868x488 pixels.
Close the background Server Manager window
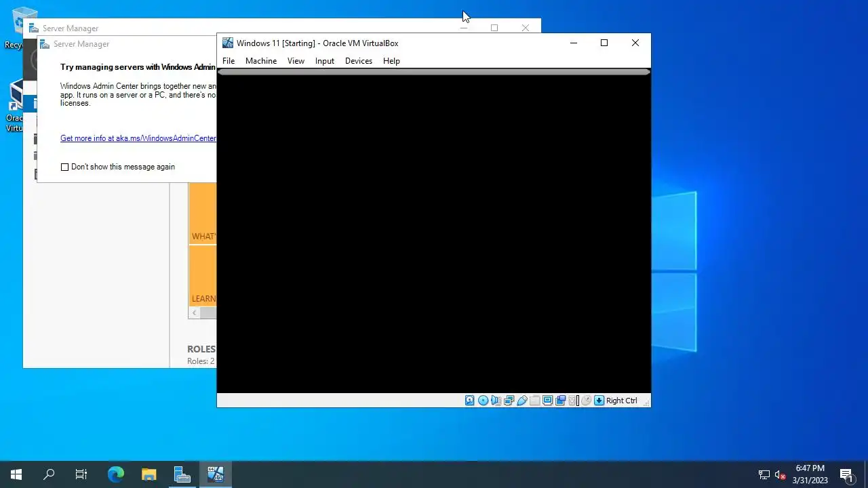point(525,28)
